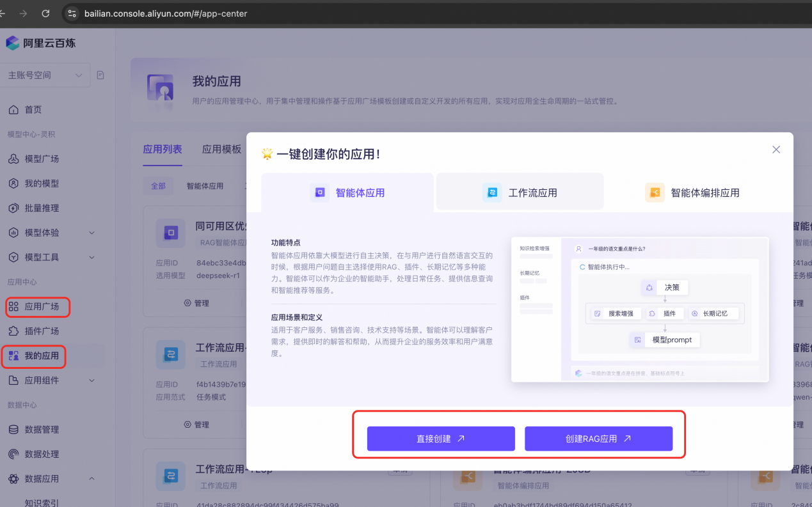Open the site info icon in address bar

(72, 13)
